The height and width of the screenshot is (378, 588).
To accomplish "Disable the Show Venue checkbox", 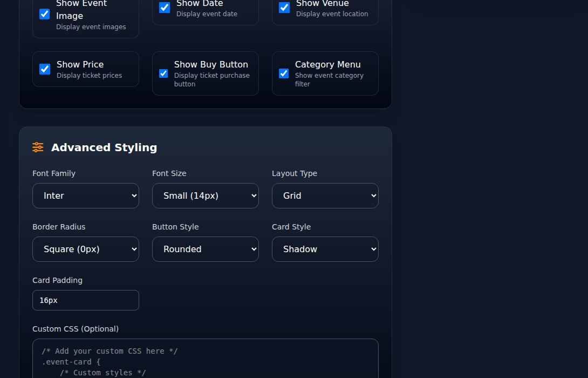I will [284, 8].
